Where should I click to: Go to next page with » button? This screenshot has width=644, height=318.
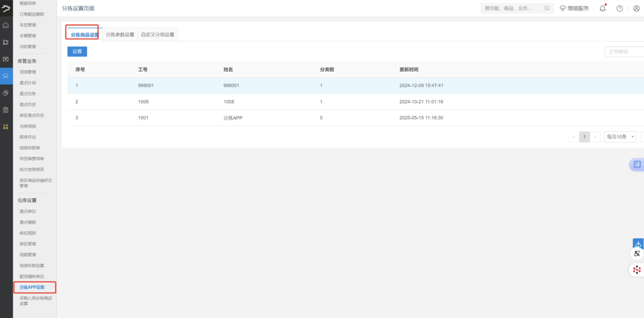coord(595,137)
